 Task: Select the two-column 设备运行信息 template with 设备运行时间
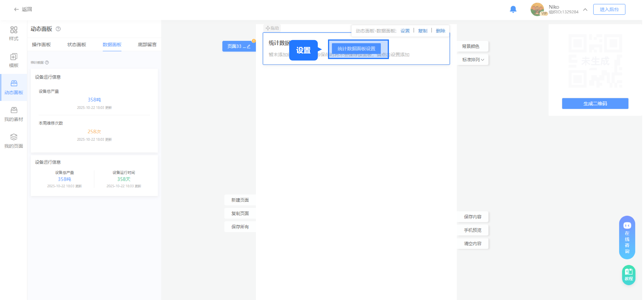[x=94, y=175]
